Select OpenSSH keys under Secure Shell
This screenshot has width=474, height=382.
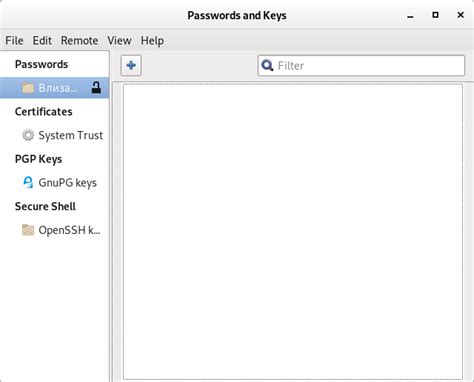(55, 230)
